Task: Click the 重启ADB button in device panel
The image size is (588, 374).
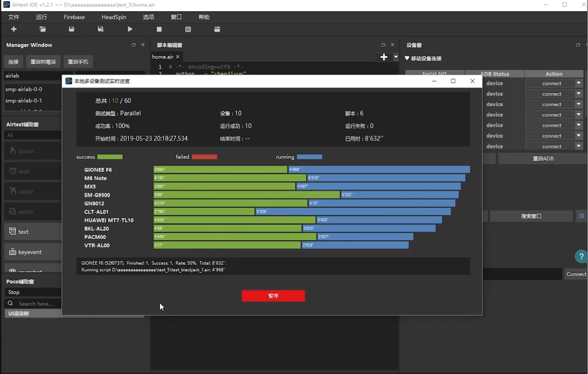Action: point(543,159)
